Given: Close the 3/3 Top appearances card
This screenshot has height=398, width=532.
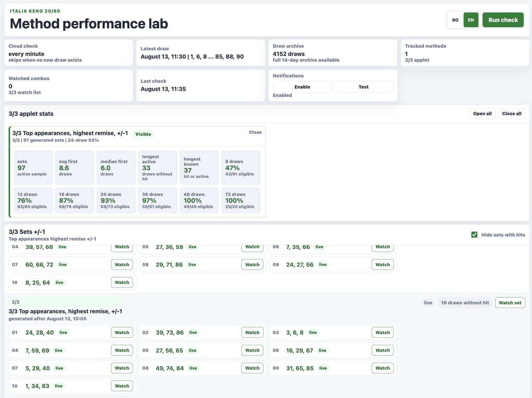Looking at the screenshot, I should (x=255, y=132).
